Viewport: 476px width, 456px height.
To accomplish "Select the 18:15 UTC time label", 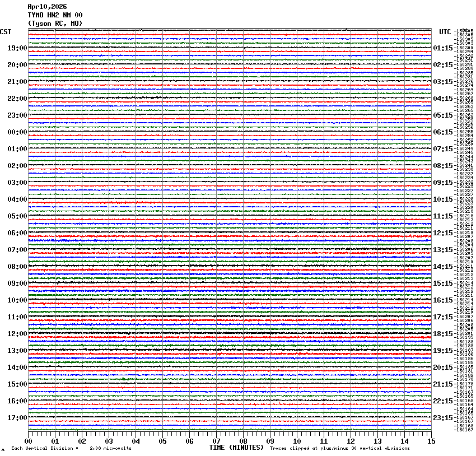I will (x=443, y=334).
